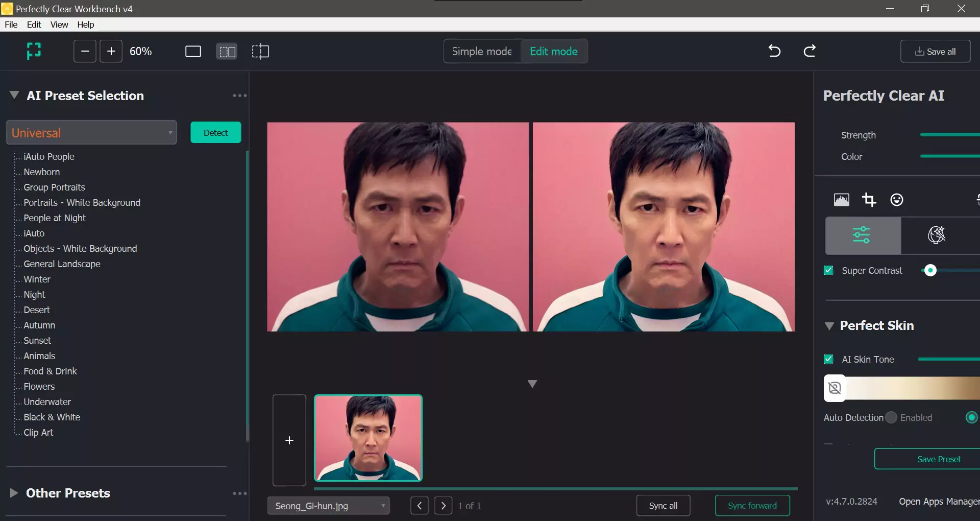
Task: Switch to Simple mode
Action: pyautogui.click(x=482, y=51)
